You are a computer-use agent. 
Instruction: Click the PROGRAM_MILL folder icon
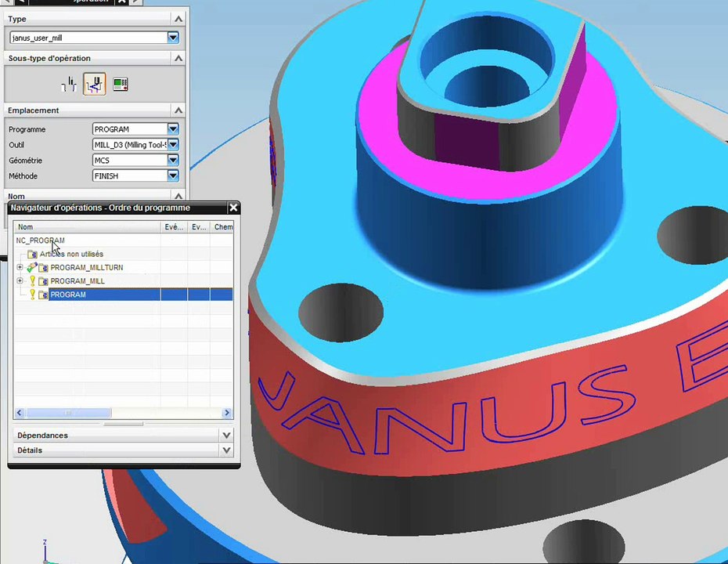tap(43, 281)
